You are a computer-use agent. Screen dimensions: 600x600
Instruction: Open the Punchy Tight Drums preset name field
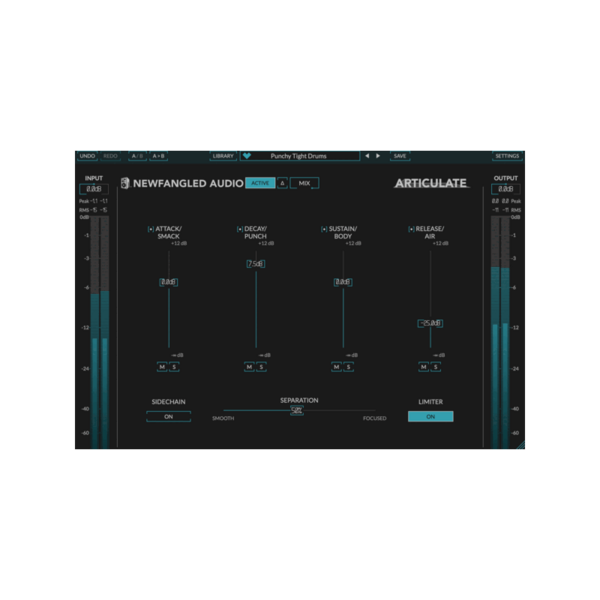pyautogui.click(x=300, y=156)
